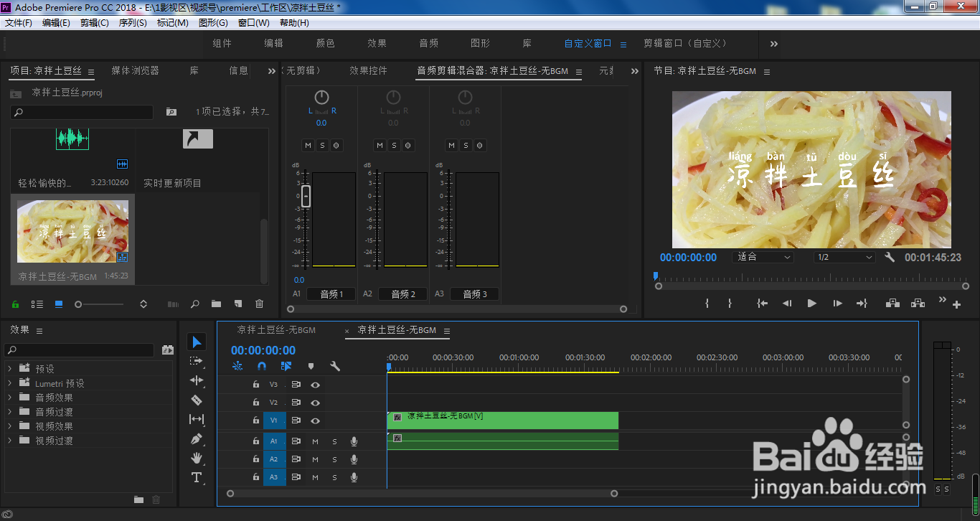Image resolution: width=980 pixels, height=521 pixels.
Task: Add a marker in the timeline
Action: [x=311, y=366]
